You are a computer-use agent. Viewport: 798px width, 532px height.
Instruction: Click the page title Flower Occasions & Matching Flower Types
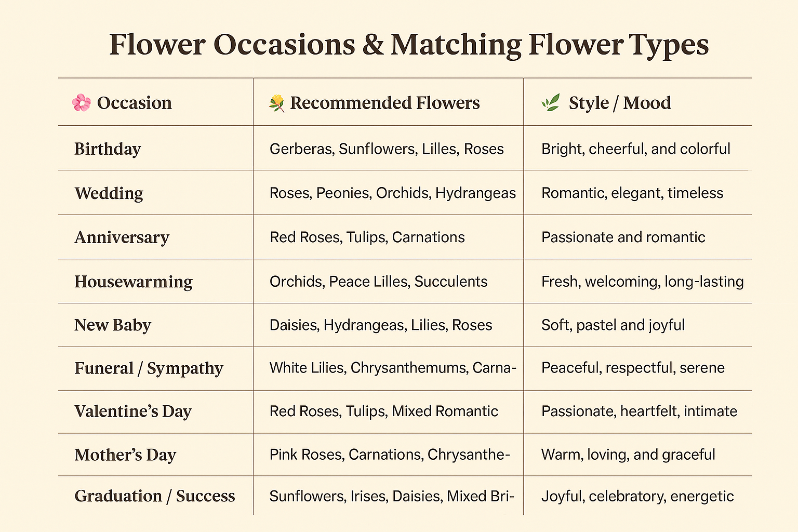(409, 45)
